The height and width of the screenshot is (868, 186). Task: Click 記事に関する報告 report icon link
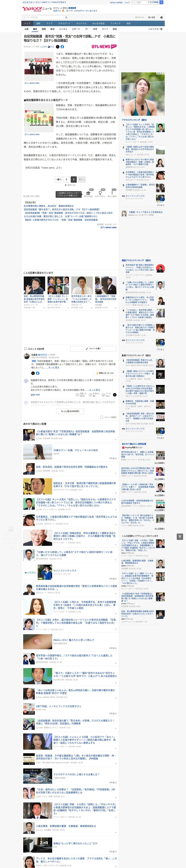click(32, 196)
